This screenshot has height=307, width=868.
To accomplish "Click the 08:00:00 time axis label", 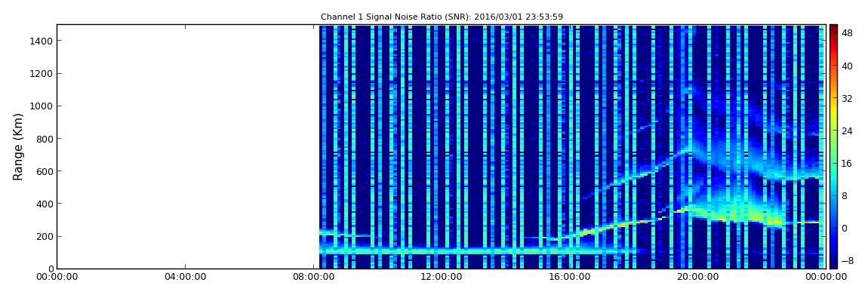I will tap(312, 277).
